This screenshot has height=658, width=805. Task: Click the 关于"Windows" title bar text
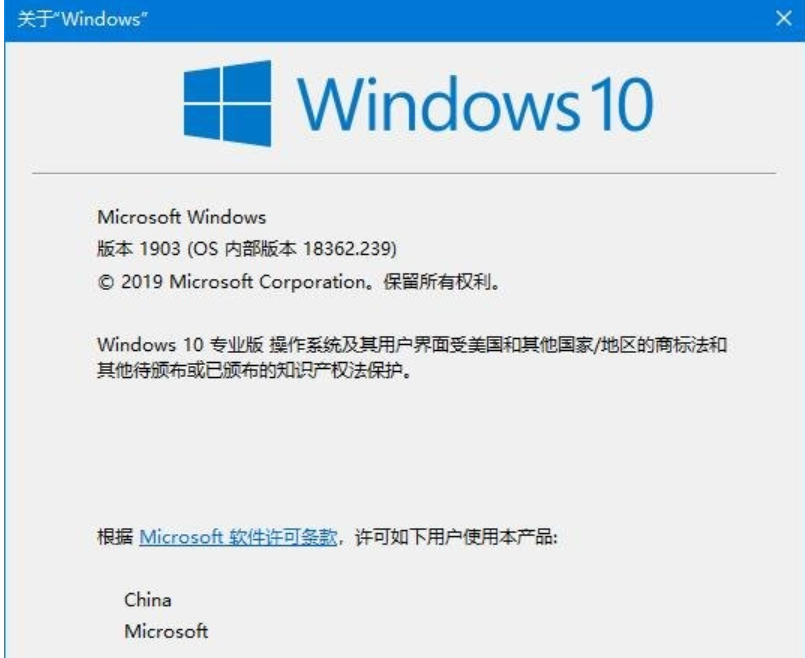click(82, 19)
